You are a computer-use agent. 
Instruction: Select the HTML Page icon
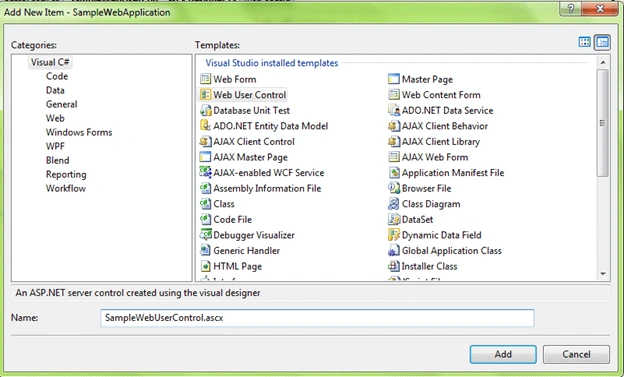pyautogui.click(x=205, y=266)
